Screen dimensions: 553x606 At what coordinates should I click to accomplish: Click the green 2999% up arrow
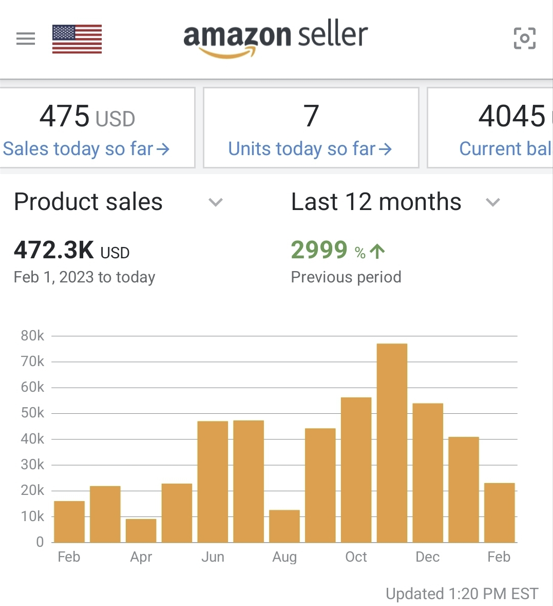point(377,252)
